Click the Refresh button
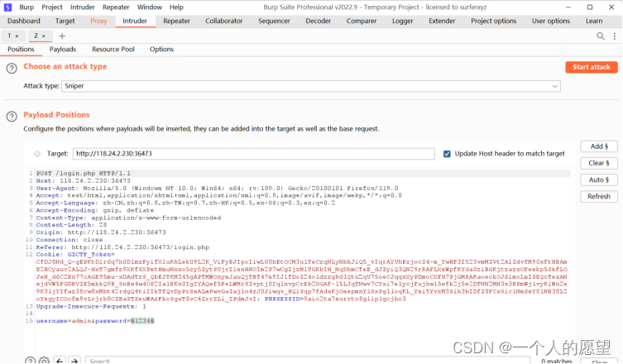Image resolution: width=623 pixels, height=364 pixels. pos(599,197)
